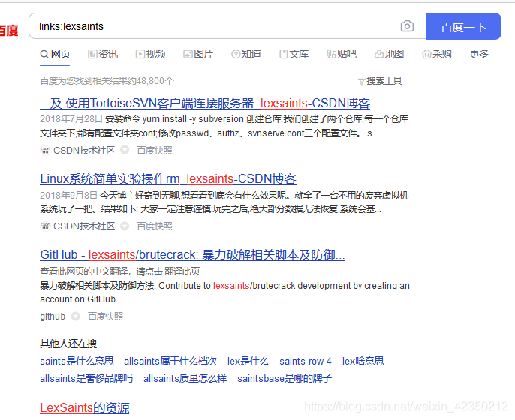Search related query lex是什么

click(x=248, y=361)
